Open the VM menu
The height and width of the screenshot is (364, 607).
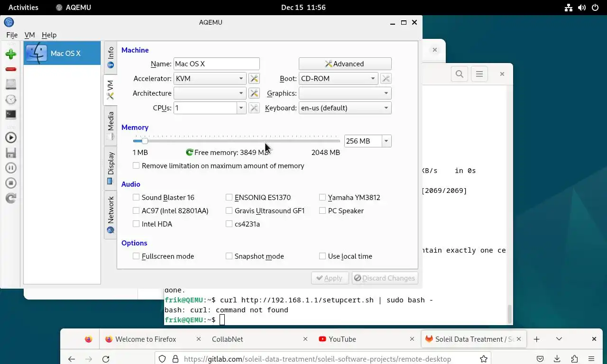point(29,35)
